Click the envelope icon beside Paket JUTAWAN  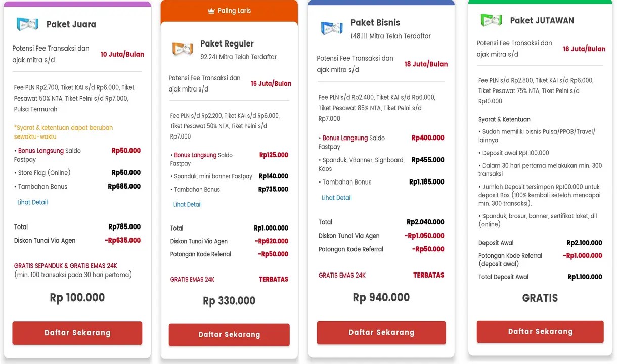pyautogui.click(x=491, y=20)
